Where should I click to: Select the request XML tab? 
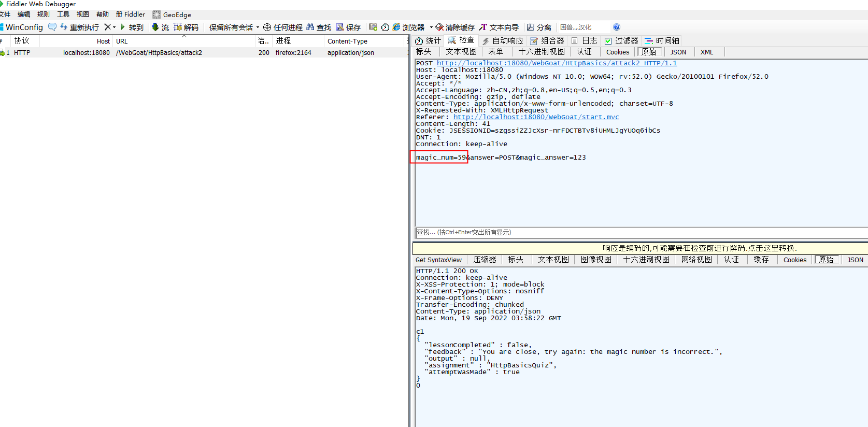coord(707,52)
